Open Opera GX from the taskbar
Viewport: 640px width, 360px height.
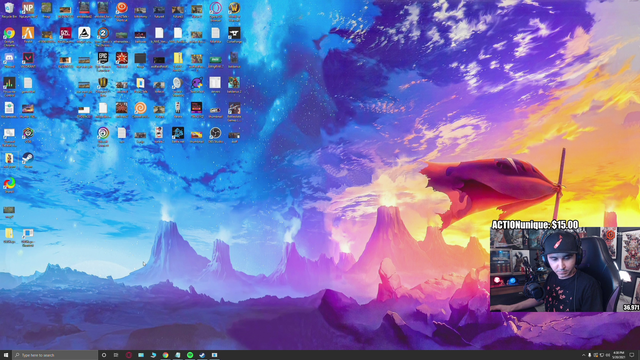(x=129, y=355)
